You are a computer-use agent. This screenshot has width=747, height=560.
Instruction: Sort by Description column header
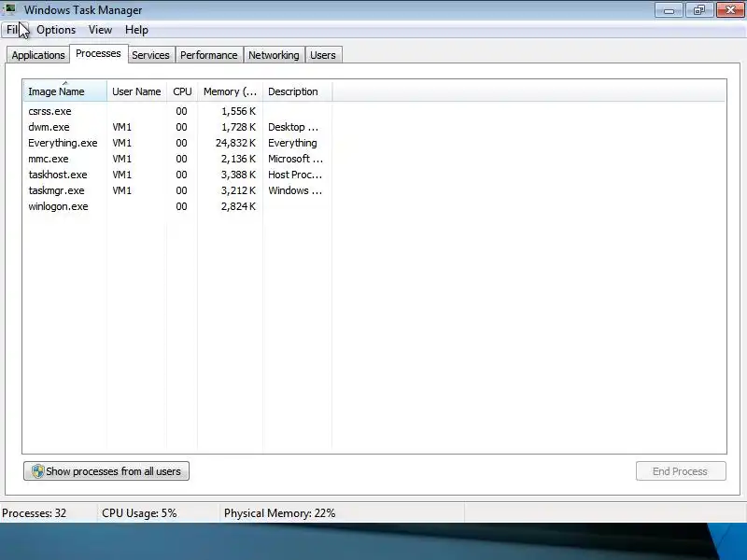[297, 91]
